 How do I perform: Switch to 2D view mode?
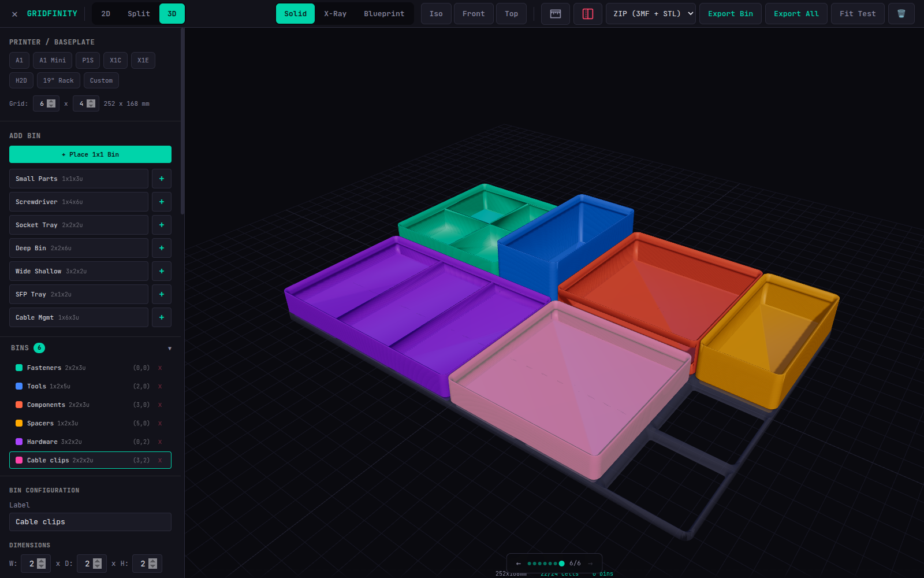[106, 14]
